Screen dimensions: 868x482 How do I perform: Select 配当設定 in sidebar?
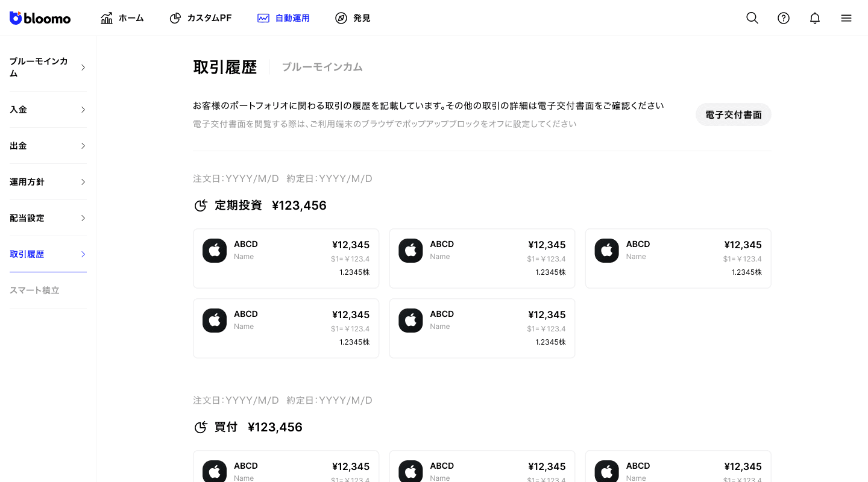point(48,218)
